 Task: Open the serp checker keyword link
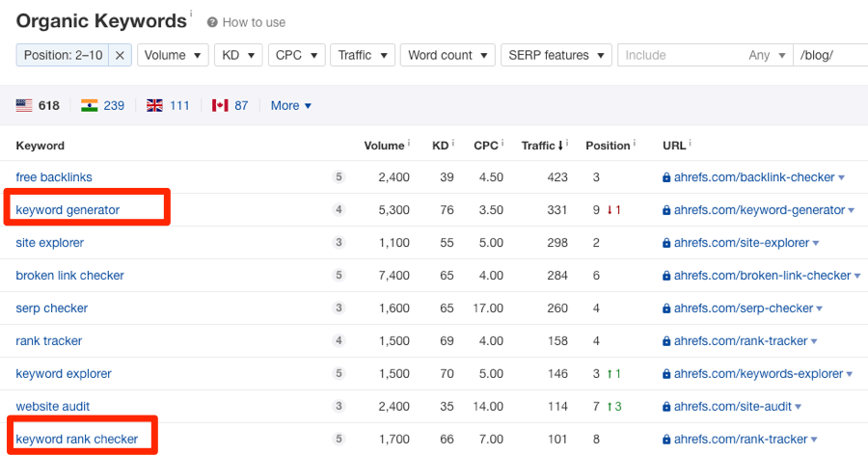pyautogui.click(x=51, y=308)
